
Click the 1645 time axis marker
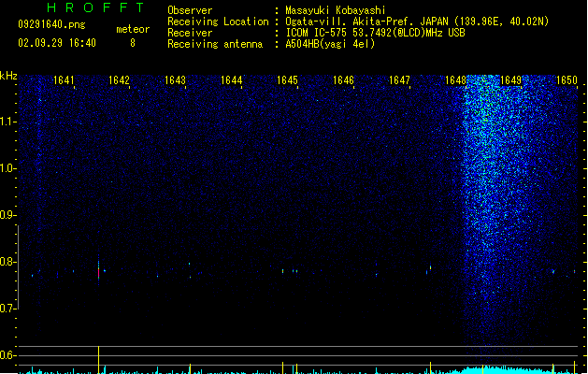pyautogui.click(x=287, y=80)
